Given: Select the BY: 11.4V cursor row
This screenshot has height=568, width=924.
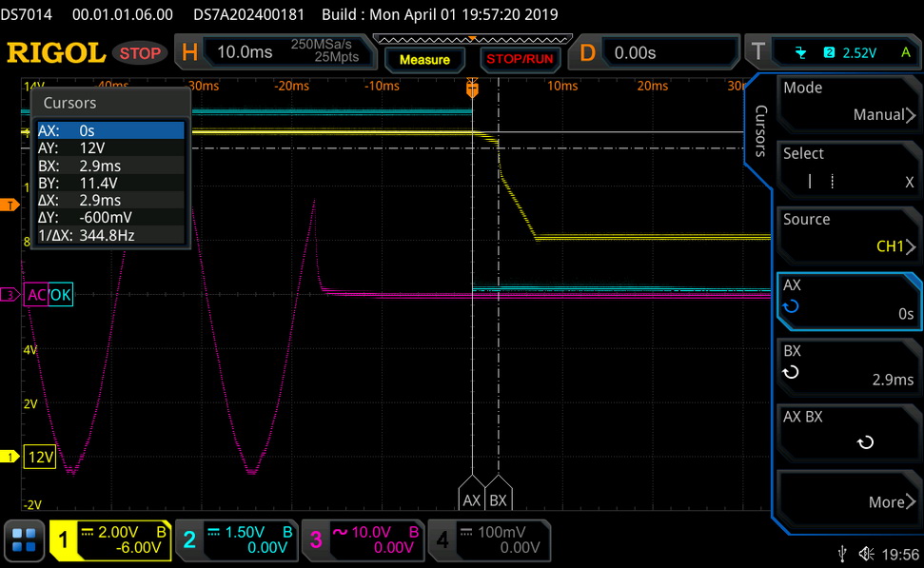Looking at the screenshot, I should pyautogui.click(x=110, y=183).
